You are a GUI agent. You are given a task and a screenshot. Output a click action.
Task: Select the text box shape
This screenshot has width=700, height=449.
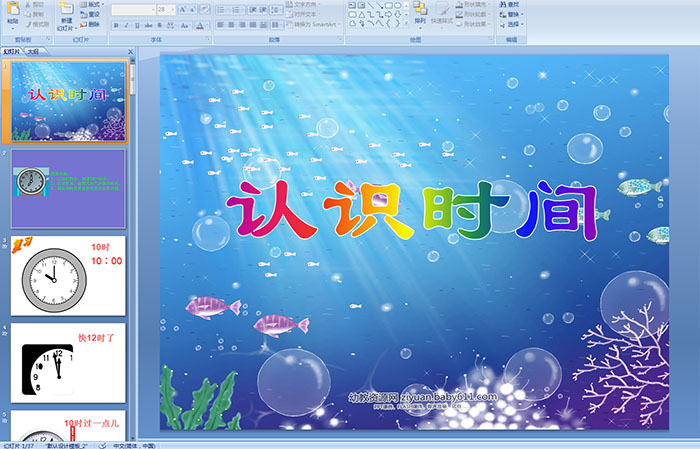tap(352, 5)
